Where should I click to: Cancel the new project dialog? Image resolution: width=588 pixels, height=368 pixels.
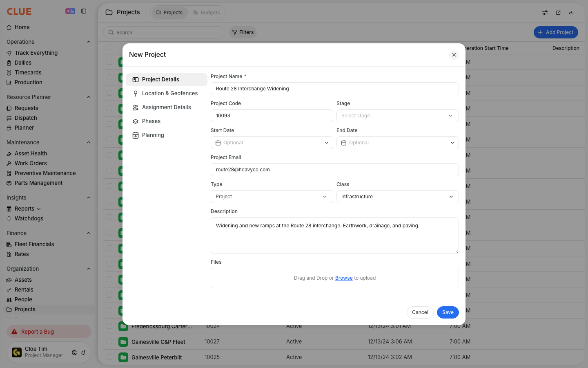(x=420, y=312)
